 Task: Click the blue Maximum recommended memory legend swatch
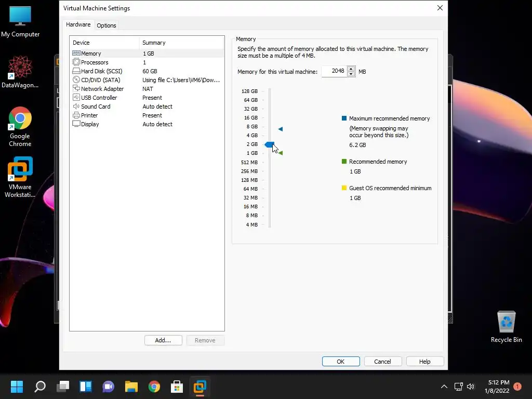[x=344, y=118]
